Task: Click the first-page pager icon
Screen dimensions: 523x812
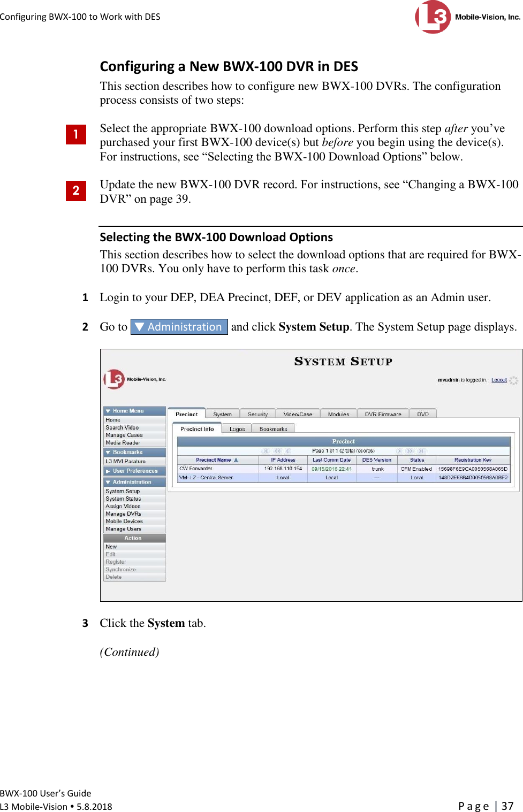Action: coord(266,451)
